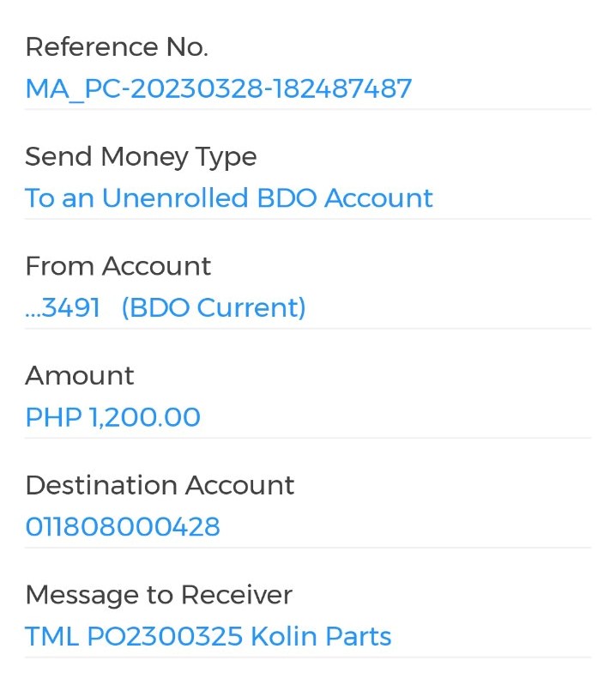Click the reference number MA_PC-20230328-182487487
The image size is (616, 673).
tap(219, 88)
